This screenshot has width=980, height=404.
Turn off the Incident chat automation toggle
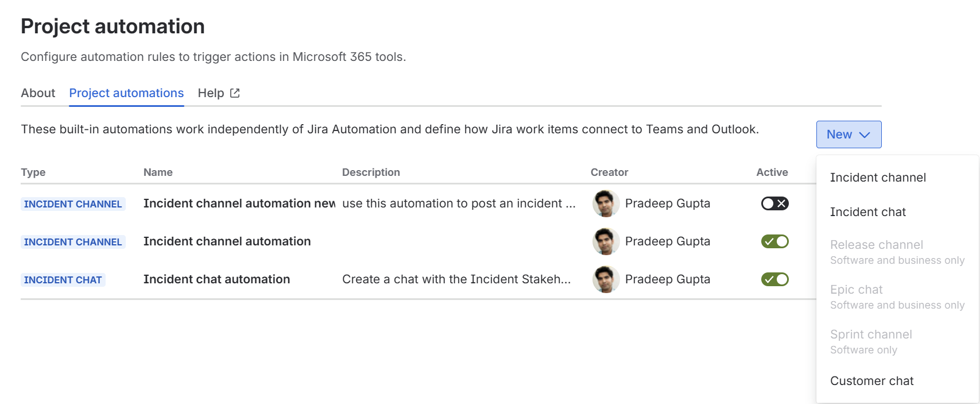774,279
